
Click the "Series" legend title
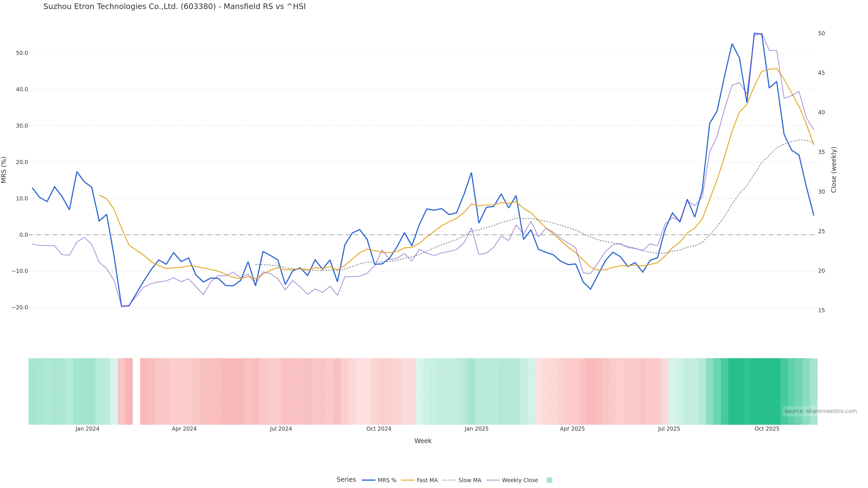pyautogui.click(x=346, y=480)
